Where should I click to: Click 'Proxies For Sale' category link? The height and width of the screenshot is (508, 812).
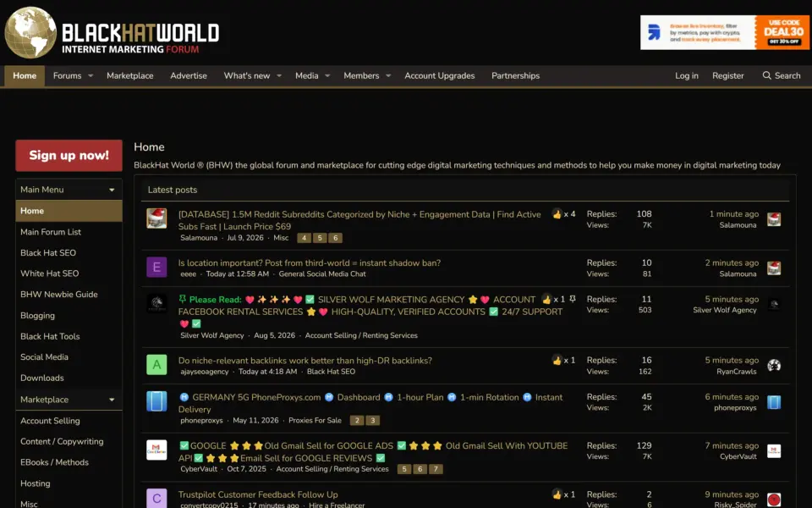pos(315,421)
